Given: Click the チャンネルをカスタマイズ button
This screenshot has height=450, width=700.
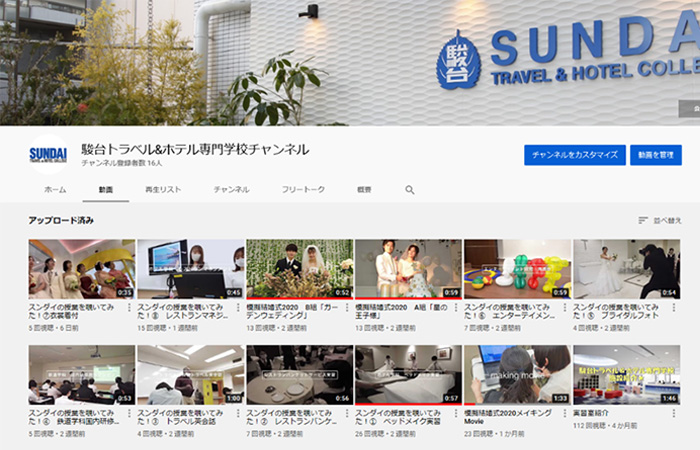Looking at the screenshot, I should tap(575, 155).
